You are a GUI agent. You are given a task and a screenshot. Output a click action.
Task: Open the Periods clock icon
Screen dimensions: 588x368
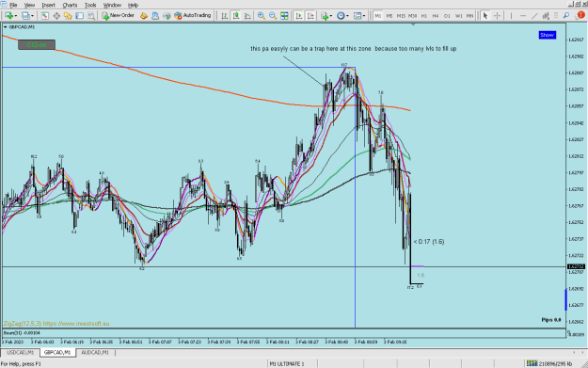(x=341, y=16)
